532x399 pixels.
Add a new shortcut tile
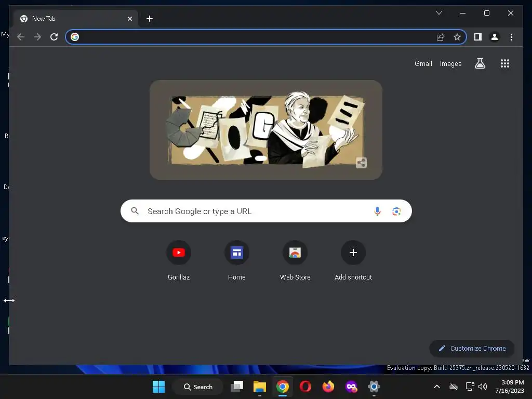click(x=353, y=261)
